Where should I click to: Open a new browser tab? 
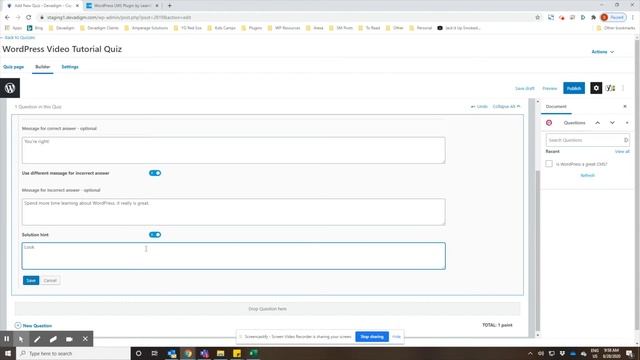click(x=170, y=6)
